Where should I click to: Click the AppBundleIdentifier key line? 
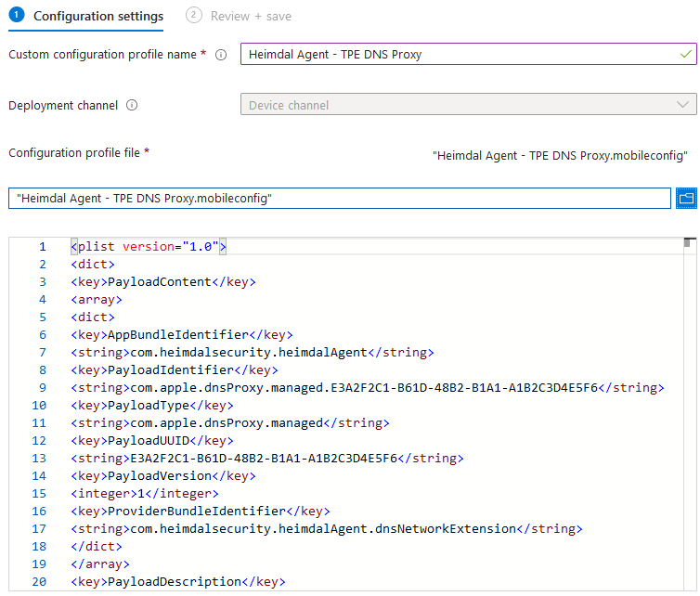(x=182, y=335)
